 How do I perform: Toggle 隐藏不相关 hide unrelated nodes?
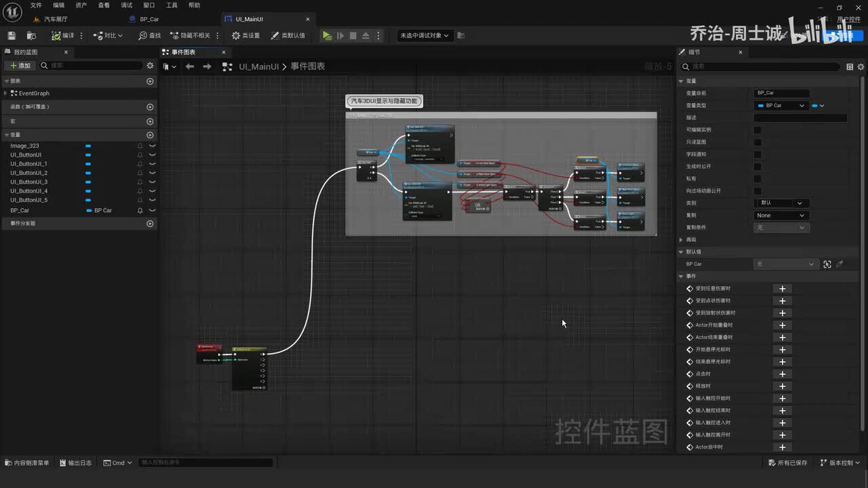coord(190,35)
